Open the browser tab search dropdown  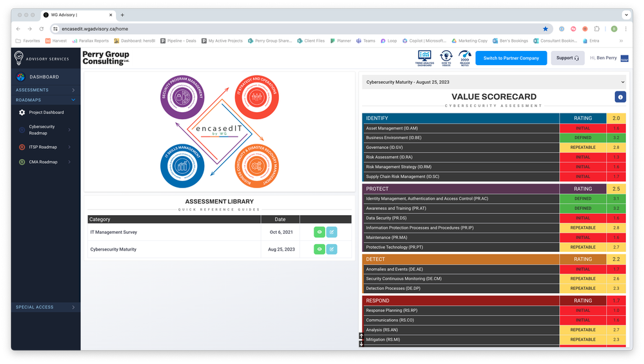click(626, 15)
